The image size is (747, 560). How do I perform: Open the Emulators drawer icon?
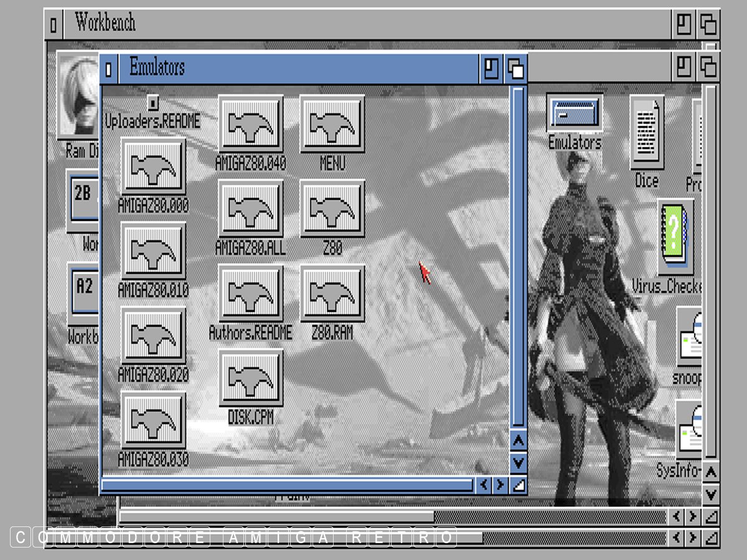[x=574, y=113]
